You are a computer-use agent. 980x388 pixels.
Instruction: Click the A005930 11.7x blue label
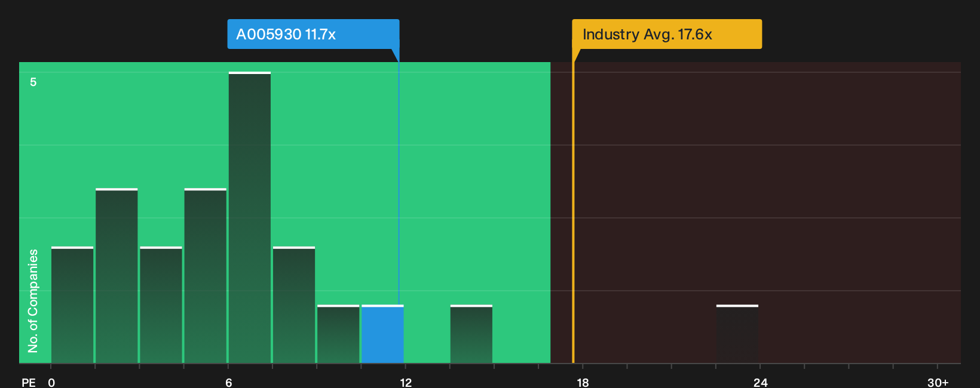click(313, 34)
